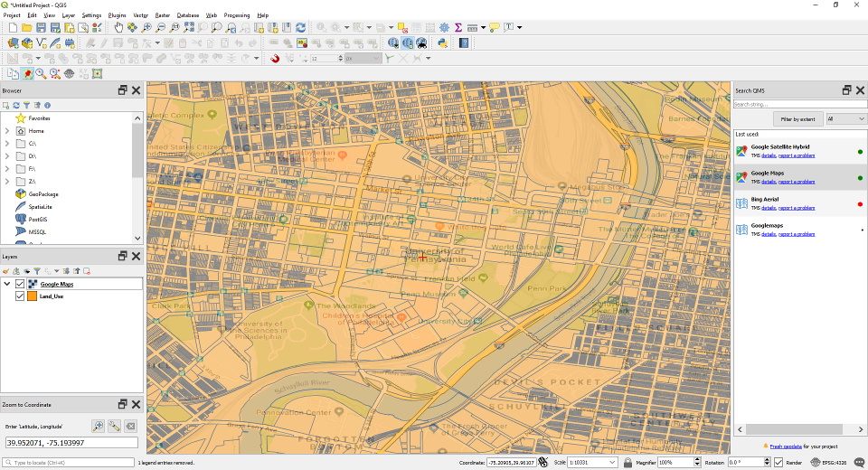Click the Open Project folder icon

pyautogui.click(x=27, y=28)
